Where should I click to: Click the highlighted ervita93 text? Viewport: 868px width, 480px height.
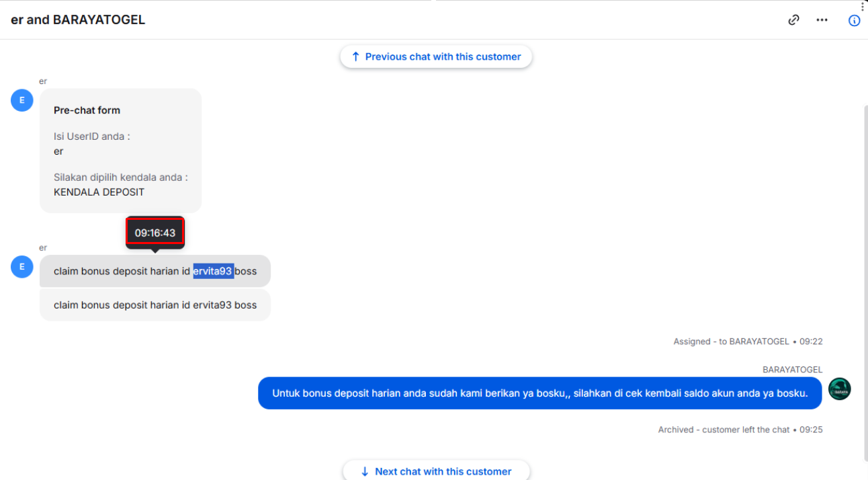(x=213, y=271)
